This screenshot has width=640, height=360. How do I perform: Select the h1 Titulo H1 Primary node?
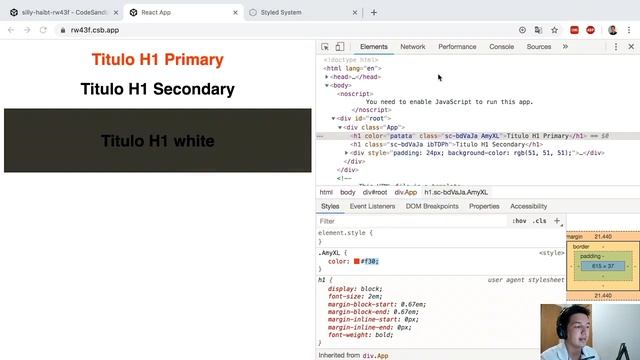(x=469, y=136)
